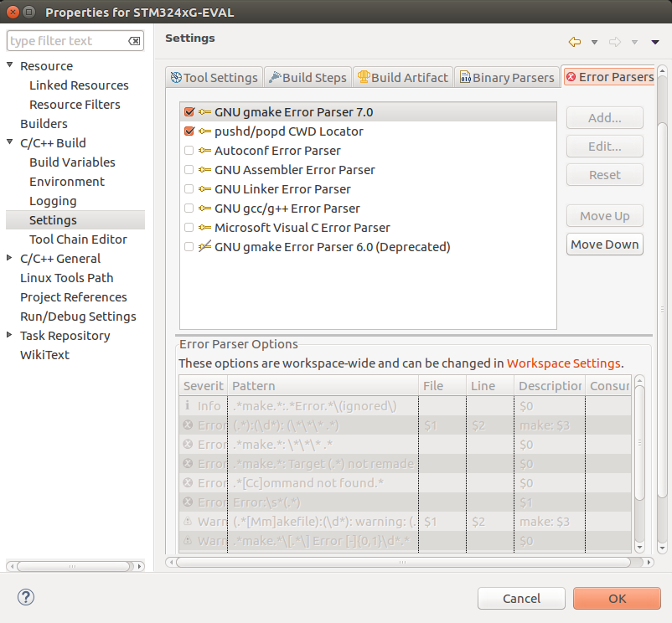Uncheck GNU gmake Error Parser 7.0

pyautogui.click(x=189, y=112)
